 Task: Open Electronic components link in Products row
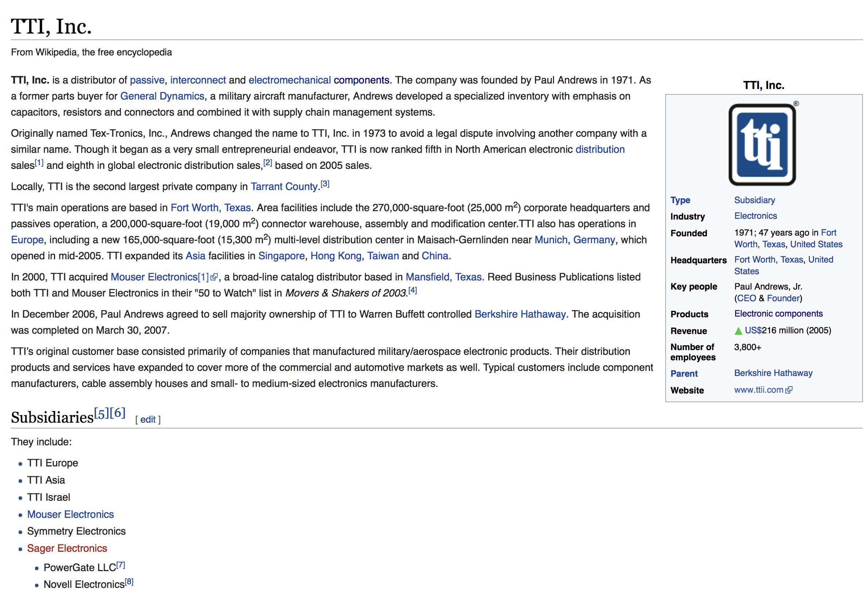778,314
